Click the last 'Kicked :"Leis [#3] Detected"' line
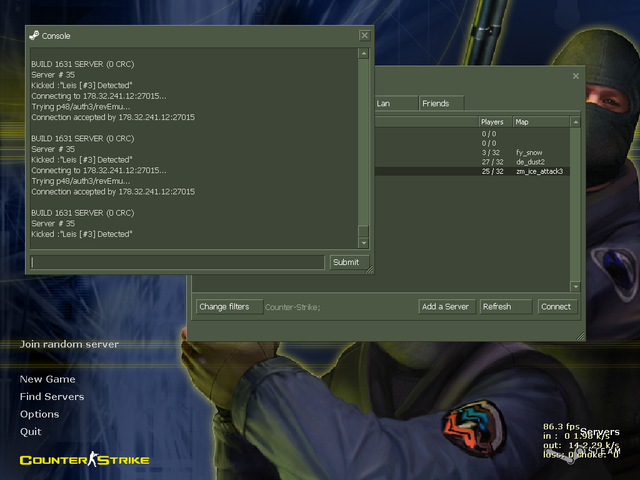This screenshot has height=480, width=640. click(x=82, y=234)
